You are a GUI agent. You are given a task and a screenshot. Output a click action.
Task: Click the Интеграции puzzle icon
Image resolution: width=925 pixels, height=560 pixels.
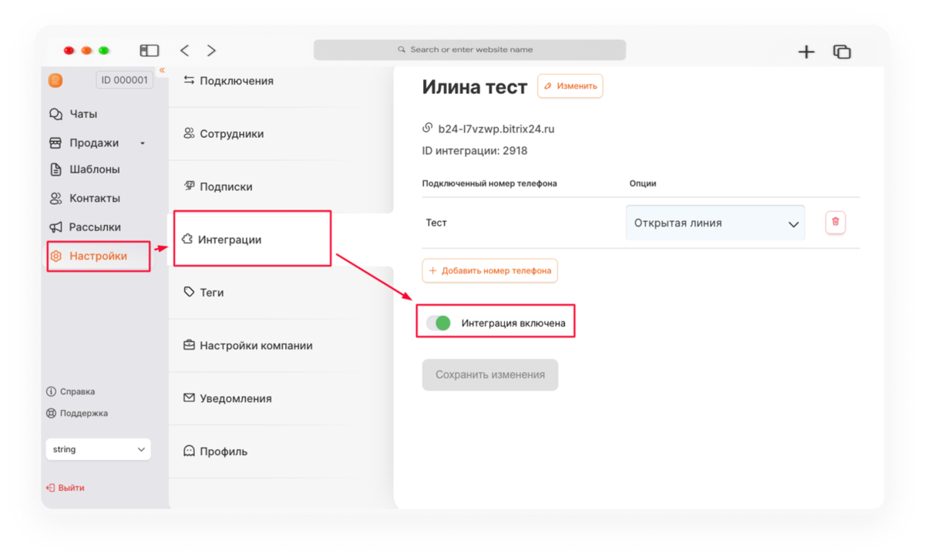click(x=187, y=240)
